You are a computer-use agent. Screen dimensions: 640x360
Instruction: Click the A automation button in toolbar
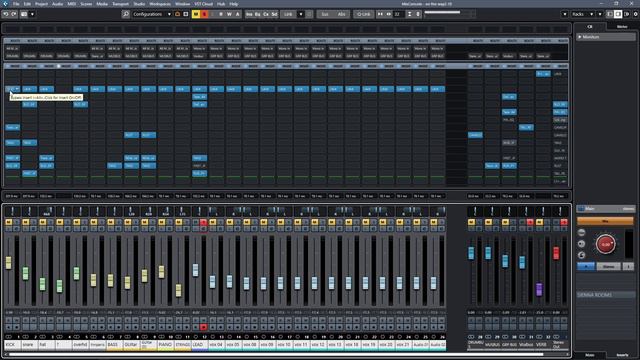click(x=238, y=14)
